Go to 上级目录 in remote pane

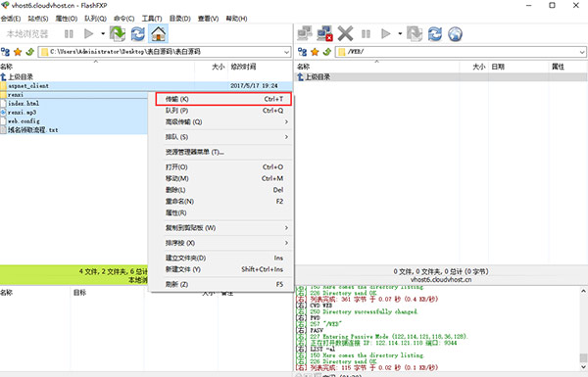click(x=314, y=76)
